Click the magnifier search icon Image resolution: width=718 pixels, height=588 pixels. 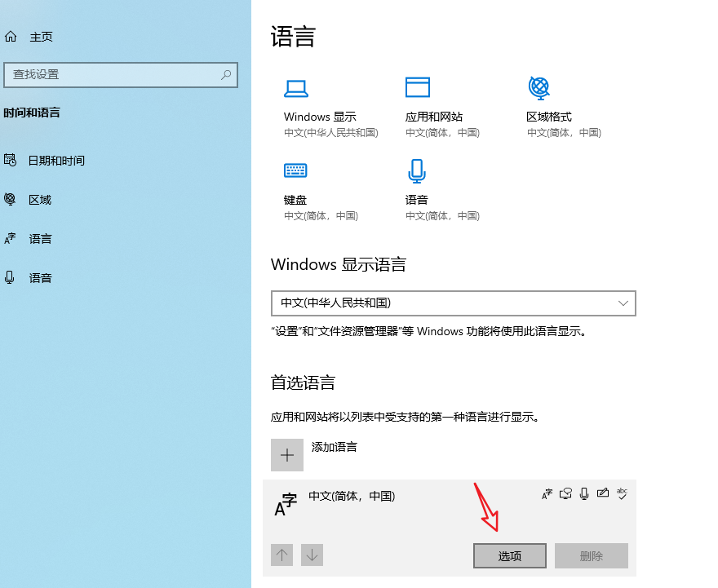point(226,74)
